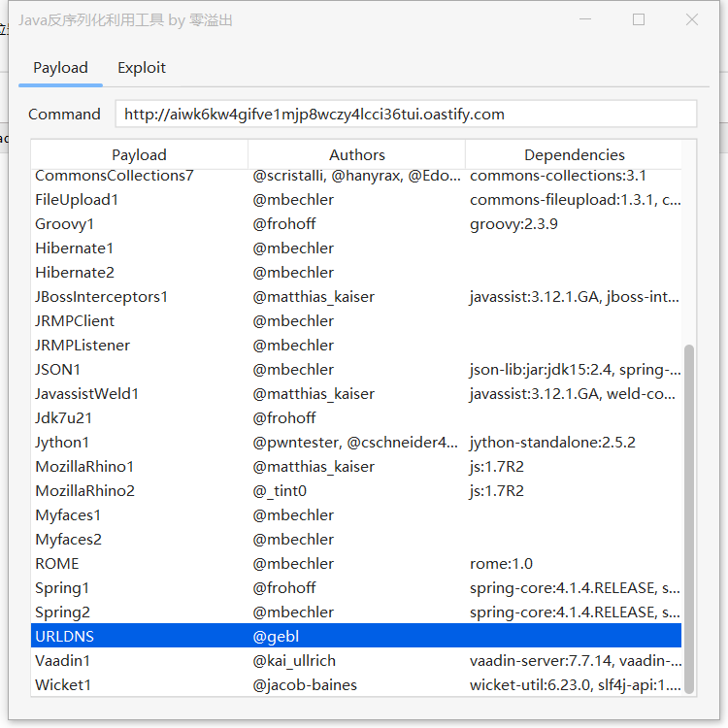Select JBossInterceptors1 in the list
The height and width of the screenshot is (728, 728).
tap(101, 297)
